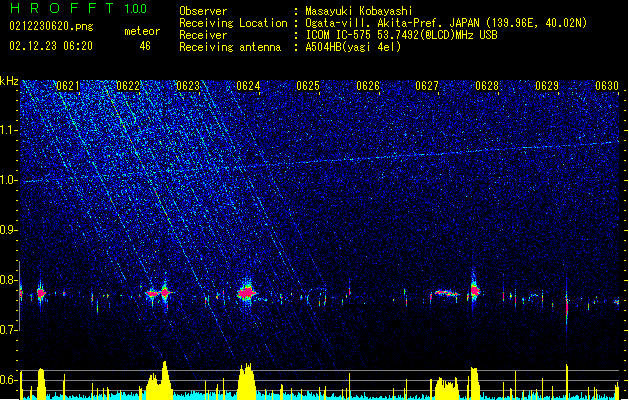Click the first meteor echo near 0621
The width and height of the screenshot is (629, 400).
click(x=41, y=293)
